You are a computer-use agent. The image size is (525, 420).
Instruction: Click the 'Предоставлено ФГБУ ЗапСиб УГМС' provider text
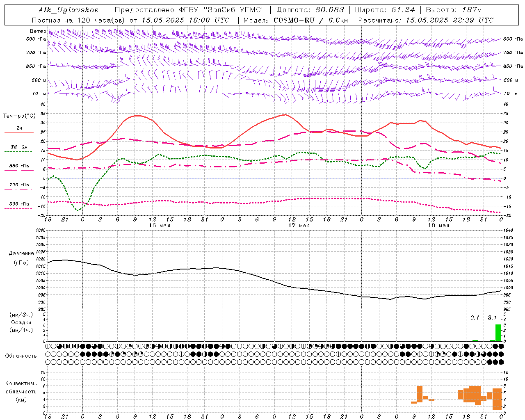coord(189,10)
